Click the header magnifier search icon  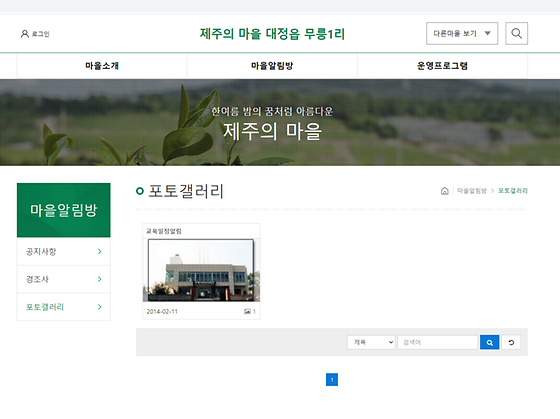coord(516,34)
